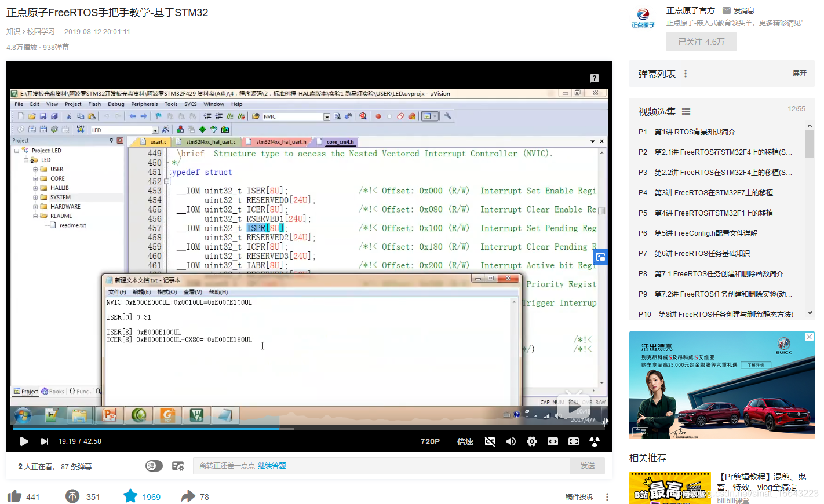Click the 已关注 4.6万 follow button
The image size is (824, 504).
point(701,42)
